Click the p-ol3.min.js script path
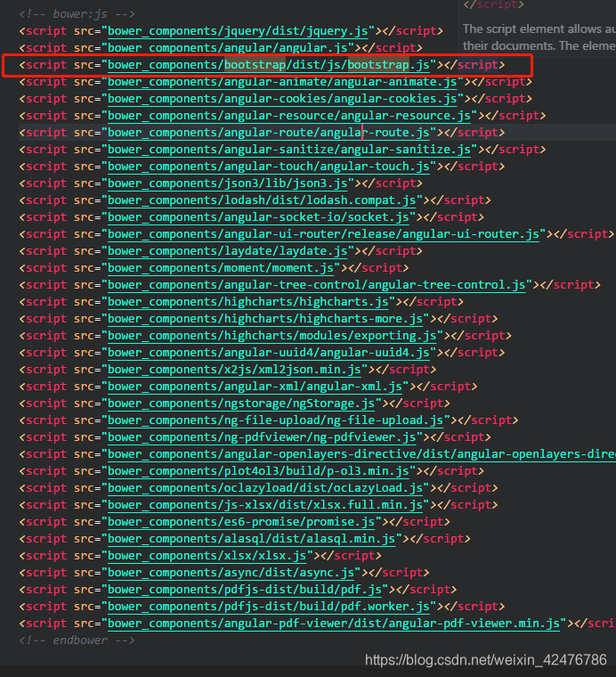 pos(258,471)
